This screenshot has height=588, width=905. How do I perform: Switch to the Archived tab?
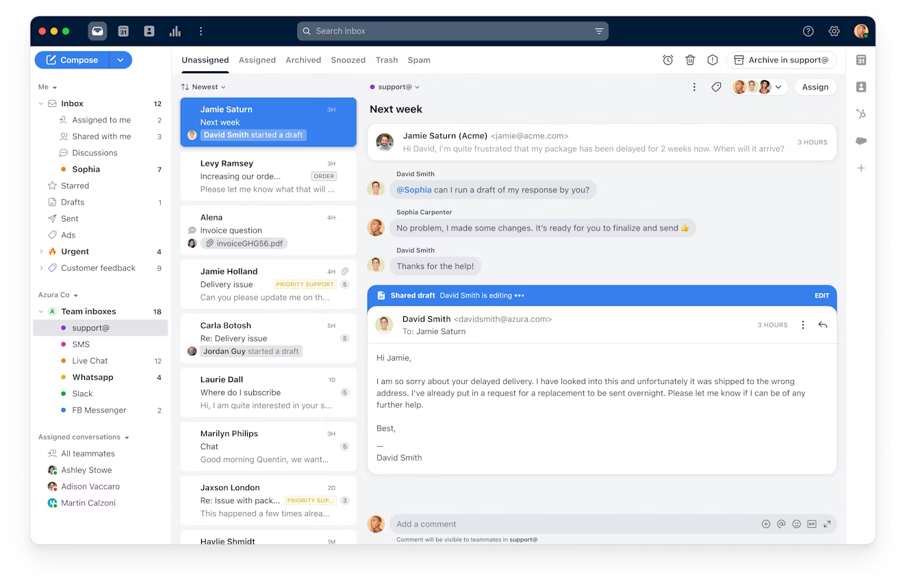pos(303,60)
